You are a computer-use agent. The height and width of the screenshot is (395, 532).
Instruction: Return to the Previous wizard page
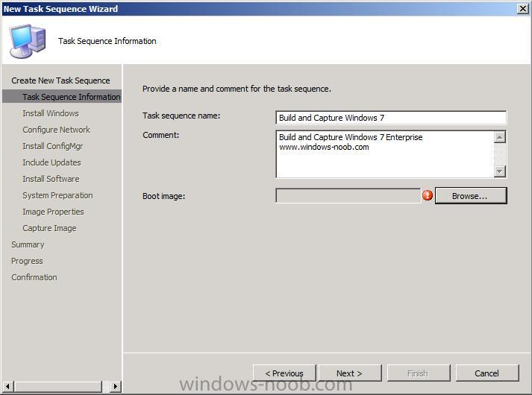coord(284,373)
